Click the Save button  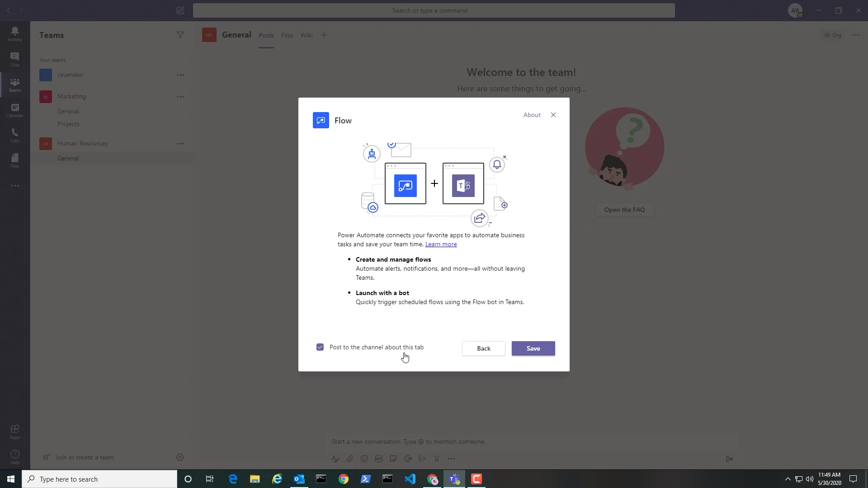click(533, 348)
